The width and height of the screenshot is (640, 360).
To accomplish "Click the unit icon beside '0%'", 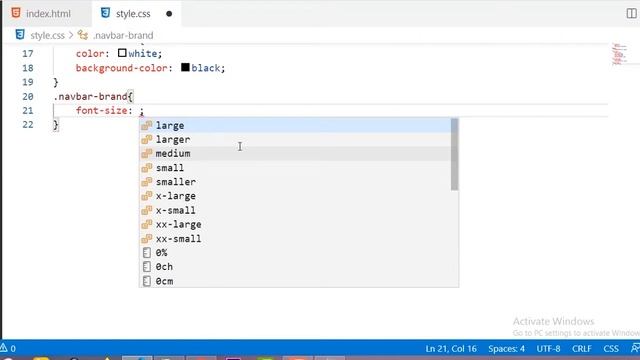I will [x=147, y=253].
